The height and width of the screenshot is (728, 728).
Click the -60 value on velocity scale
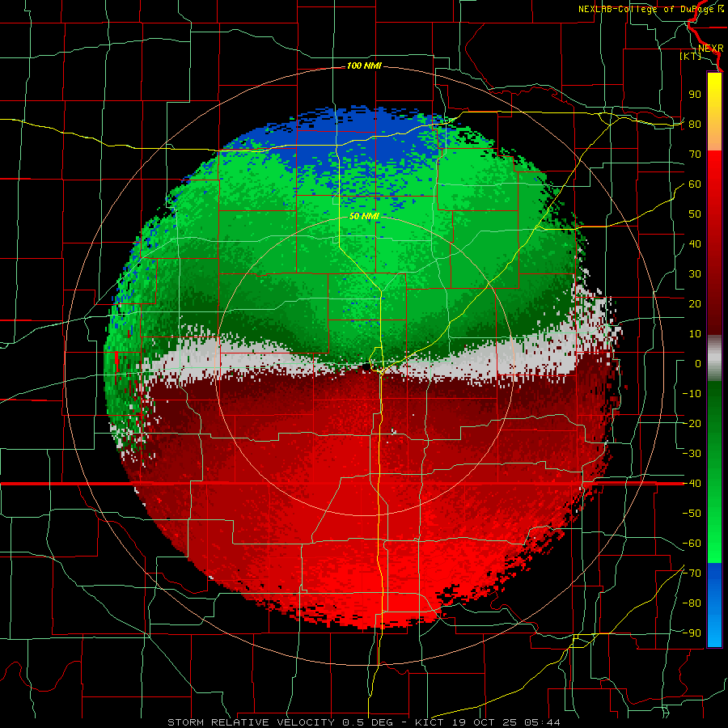point(692,544)
